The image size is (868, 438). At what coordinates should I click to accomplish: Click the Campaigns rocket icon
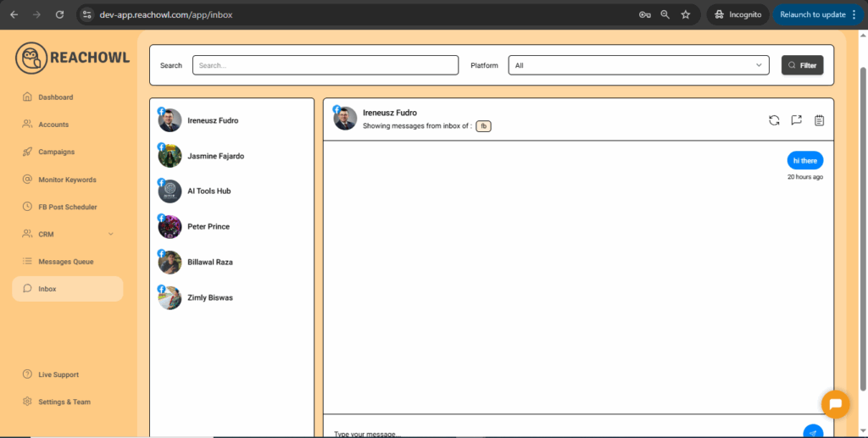(x=27, y=152)
